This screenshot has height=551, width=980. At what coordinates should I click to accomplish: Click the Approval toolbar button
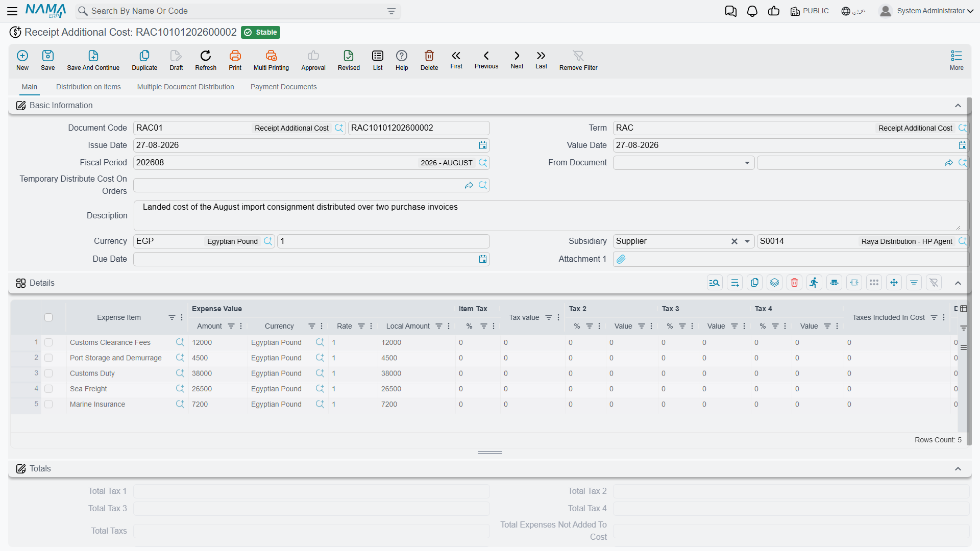click(x=313, y=60)
